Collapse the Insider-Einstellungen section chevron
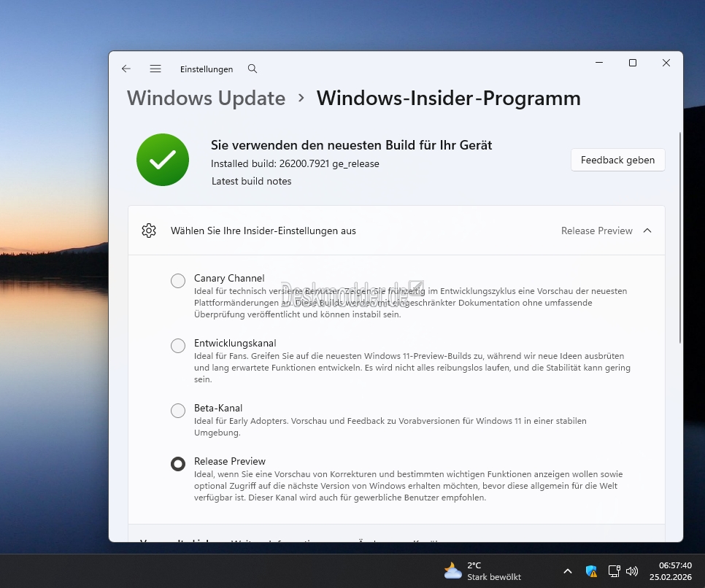 pos(647,231)
